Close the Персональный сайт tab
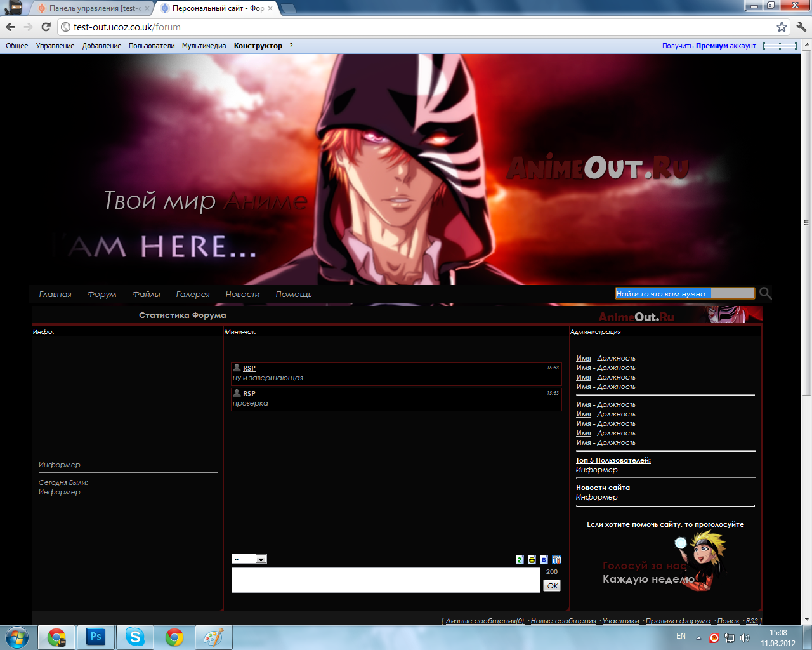The width and height of the screenshot is (812, 650). 270,8
